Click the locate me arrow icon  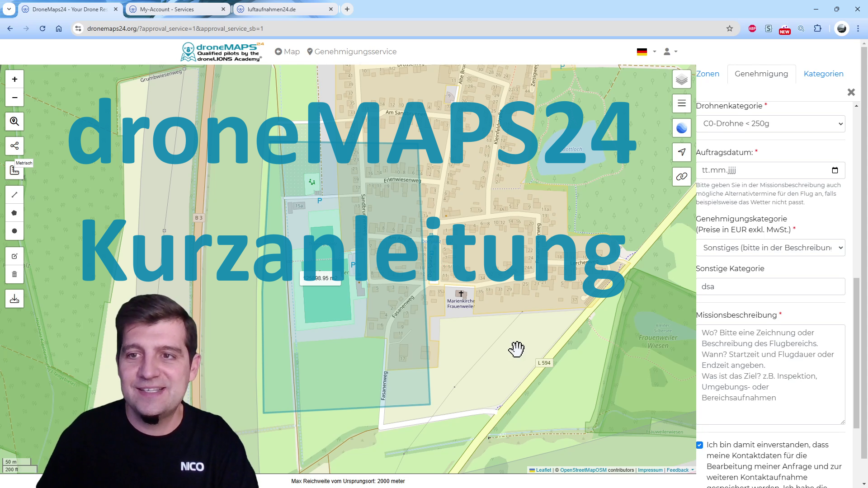click(682, 152)
